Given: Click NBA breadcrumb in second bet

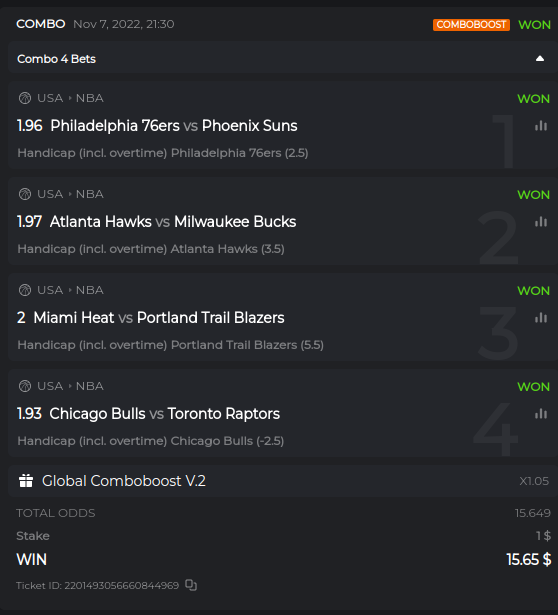Looking at the screenshot, I should [x=90, y=194].
